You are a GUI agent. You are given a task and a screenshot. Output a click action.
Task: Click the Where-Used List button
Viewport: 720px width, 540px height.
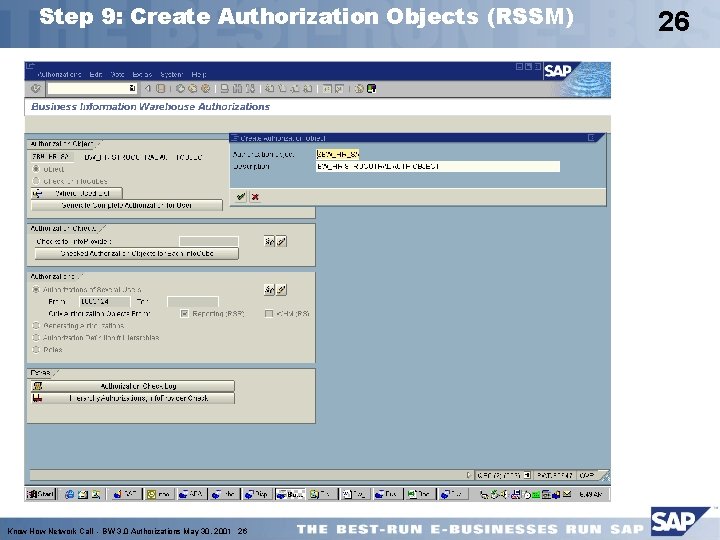tap(77, 193)
